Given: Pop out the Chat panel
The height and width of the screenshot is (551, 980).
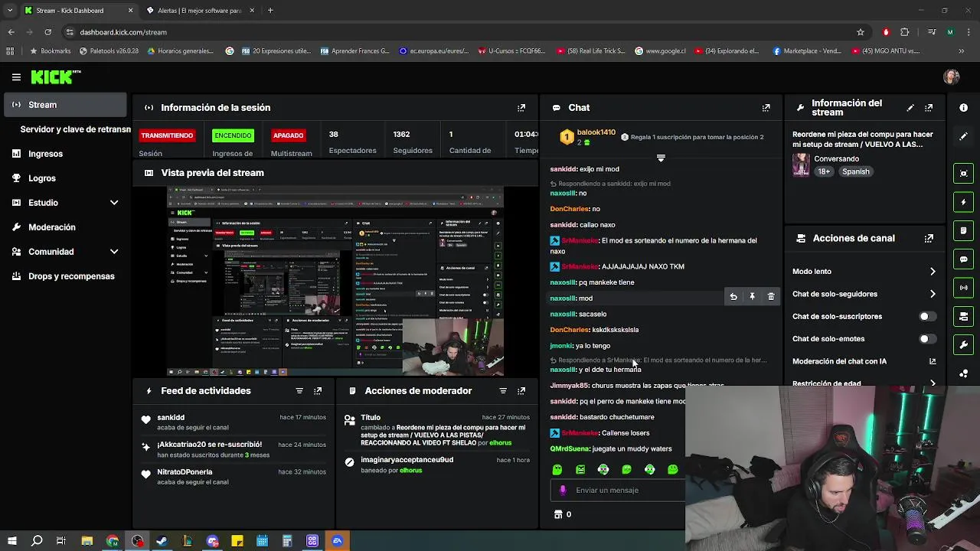Looking at the screenshot, I should click(766, 108).
